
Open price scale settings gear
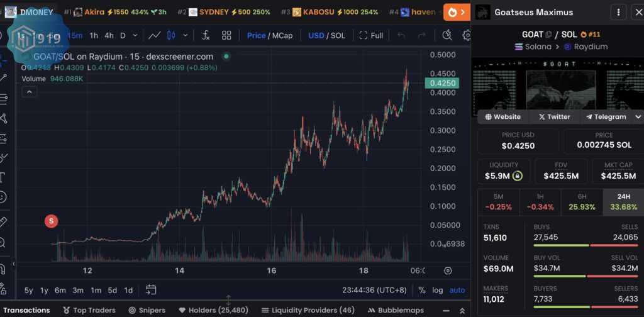coord(448,270)
